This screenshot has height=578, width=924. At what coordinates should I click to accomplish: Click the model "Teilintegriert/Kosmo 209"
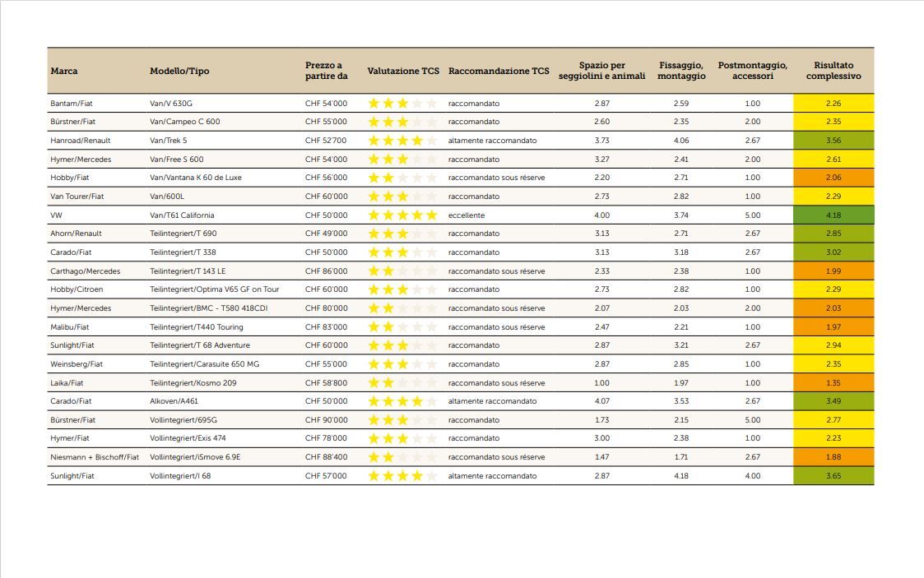[x=193, y=383]
